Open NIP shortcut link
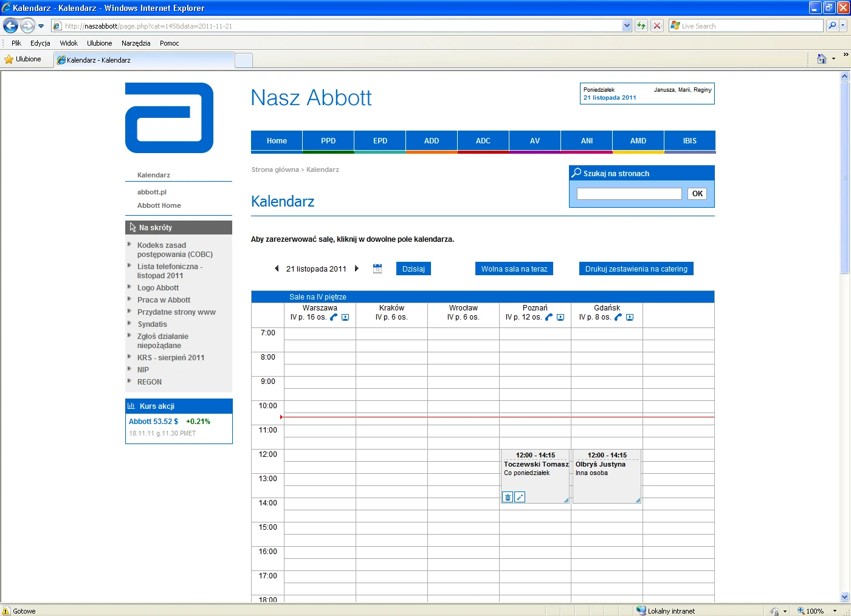851x616 pixels. coord(143,370)
